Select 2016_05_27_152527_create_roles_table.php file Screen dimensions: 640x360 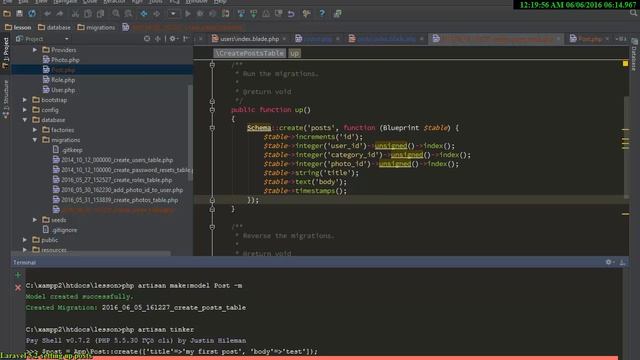112,180
